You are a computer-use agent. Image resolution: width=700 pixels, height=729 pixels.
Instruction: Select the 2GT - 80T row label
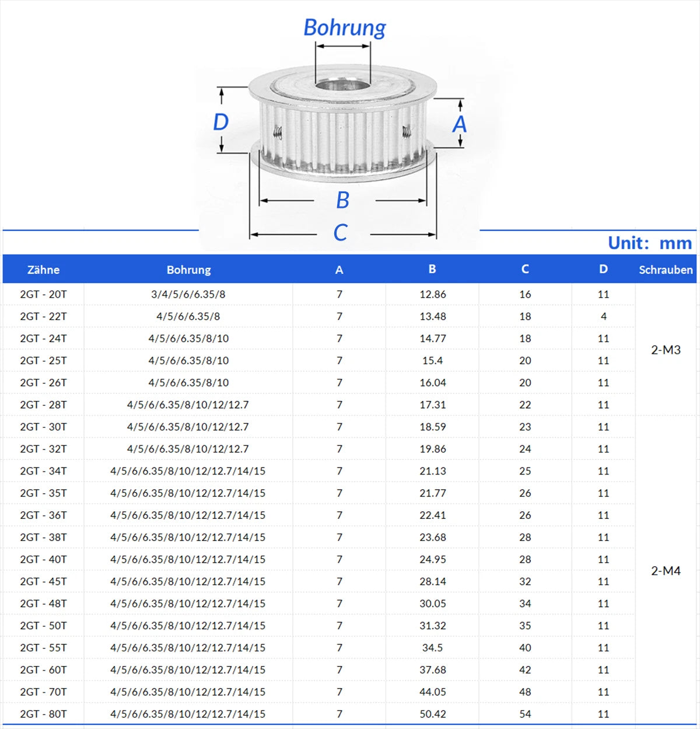pos(43,714)
